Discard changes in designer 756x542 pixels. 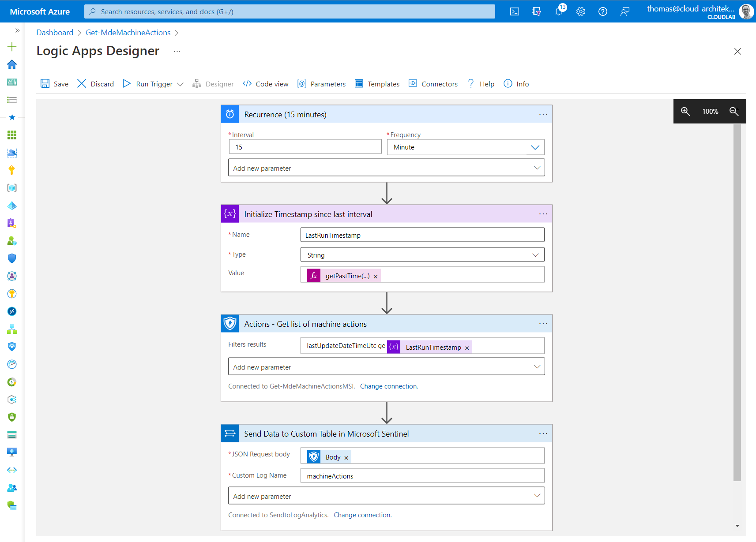95,84
